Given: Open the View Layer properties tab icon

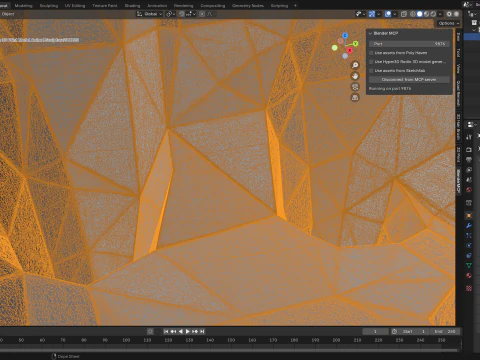Looking at the screenshot, I should point(469,170).
